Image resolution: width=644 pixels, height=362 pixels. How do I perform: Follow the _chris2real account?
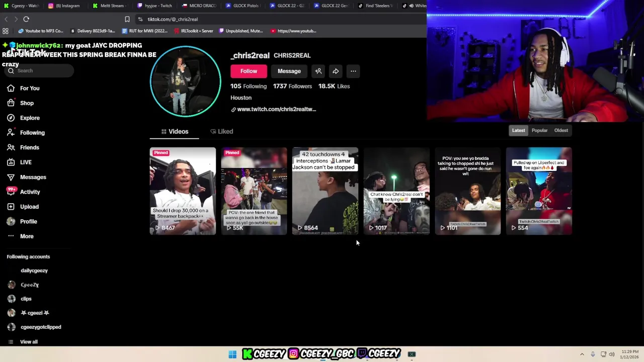pos(249,71)
